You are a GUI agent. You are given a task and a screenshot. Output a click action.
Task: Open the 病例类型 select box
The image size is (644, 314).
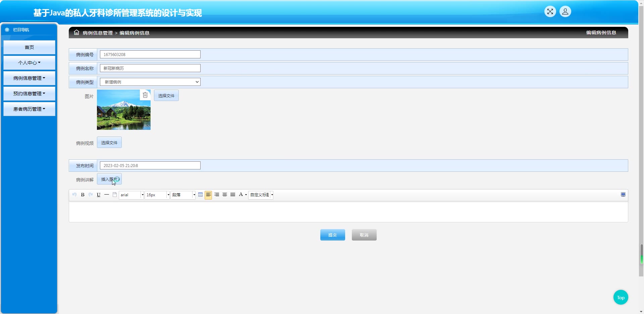click(x=150, y=82)
